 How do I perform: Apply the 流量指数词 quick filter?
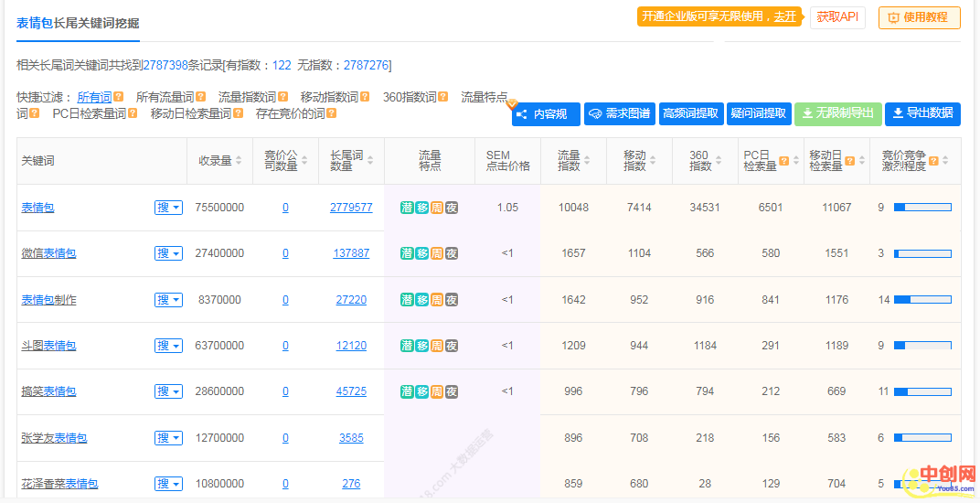(246, 97)
